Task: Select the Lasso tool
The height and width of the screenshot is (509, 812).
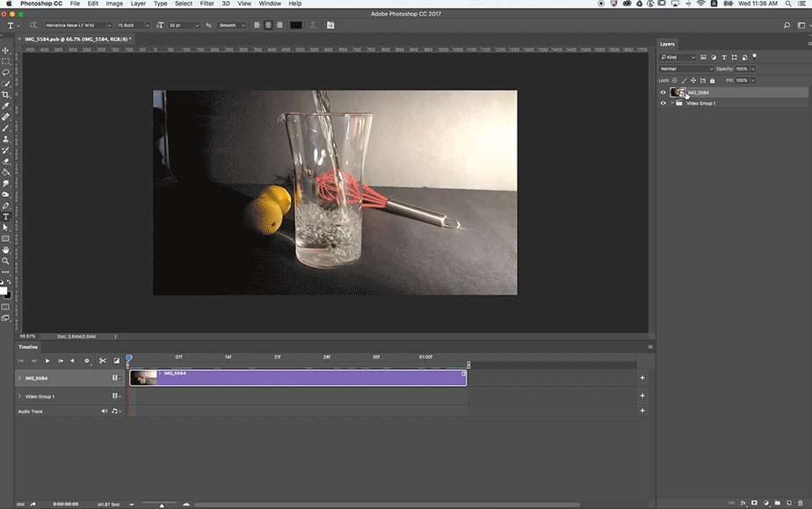Action: pos(5,72)
